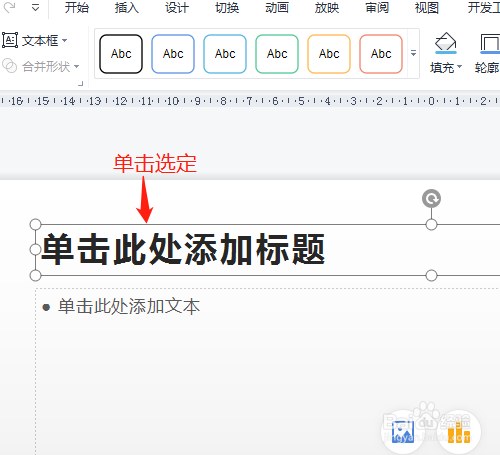Click the 轮廓 outline icon

point(490,43)
